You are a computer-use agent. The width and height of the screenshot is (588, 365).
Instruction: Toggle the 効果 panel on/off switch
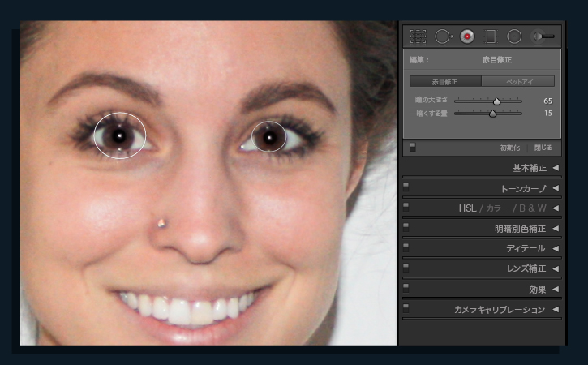406,288
